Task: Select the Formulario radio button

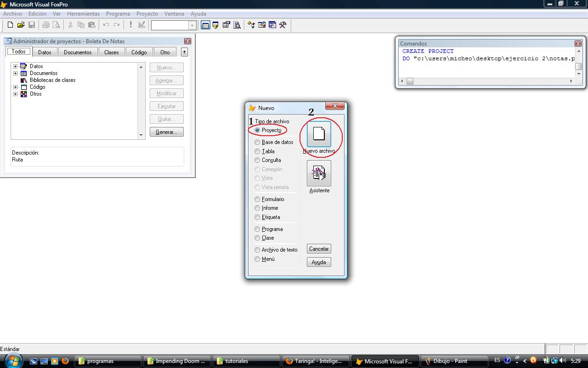Action: [x=257, y=199]
